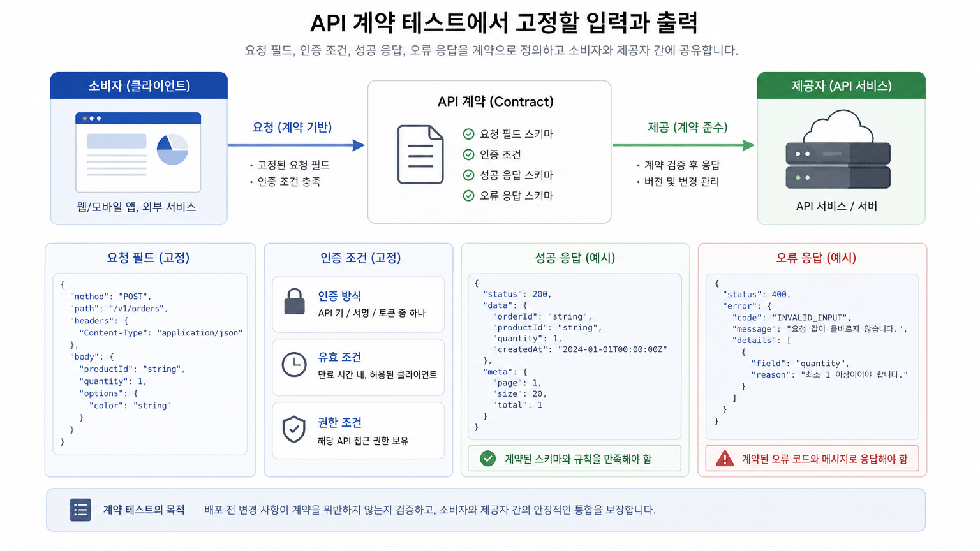Click the API 계약 (Contract) title
The image size is (980, 551).
click(x=496, y=101)
